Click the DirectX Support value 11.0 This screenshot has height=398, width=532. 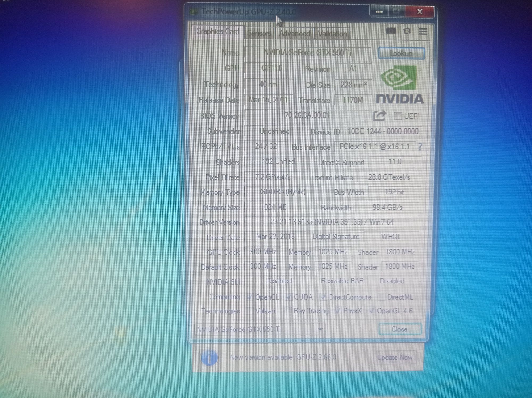(395, 162)
